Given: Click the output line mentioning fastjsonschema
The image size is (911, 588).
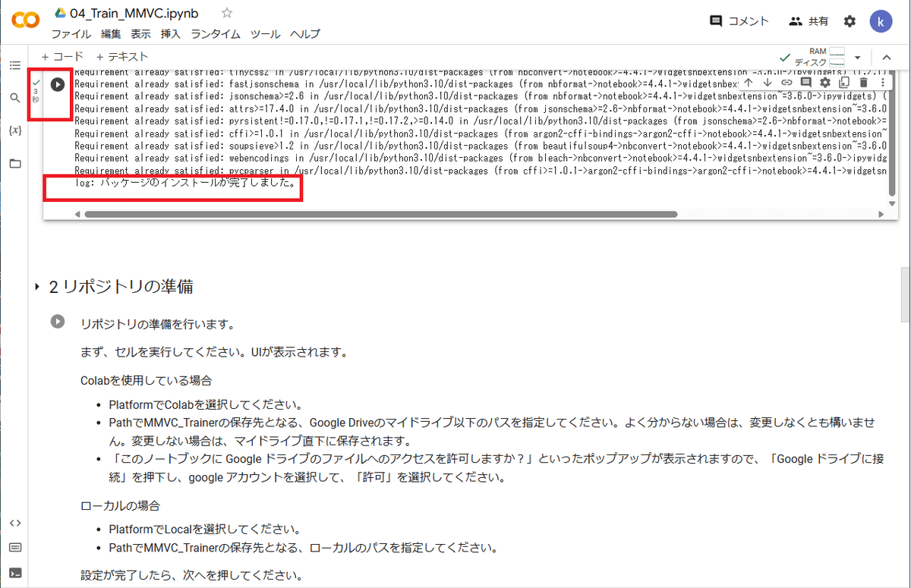Looking at the screenshot, I should point(408,84).
